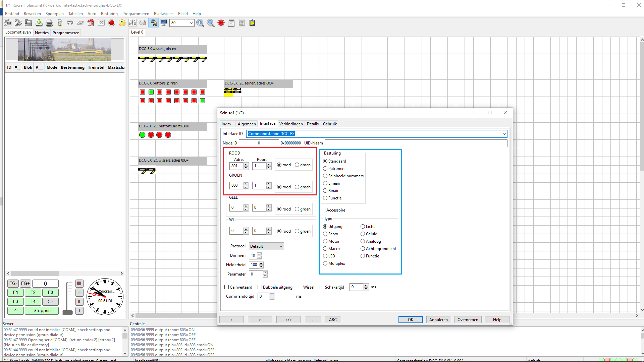Switch to the Verbindingen tab

coord(291,124)
